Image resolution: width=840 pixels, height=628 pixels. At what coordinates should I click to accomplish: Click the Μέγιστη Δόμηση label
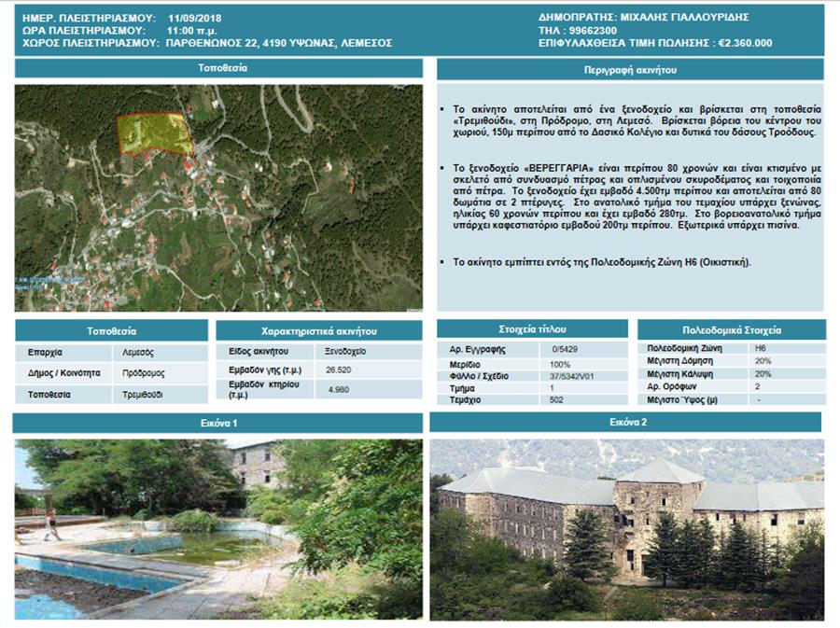[x=679, y=361]
